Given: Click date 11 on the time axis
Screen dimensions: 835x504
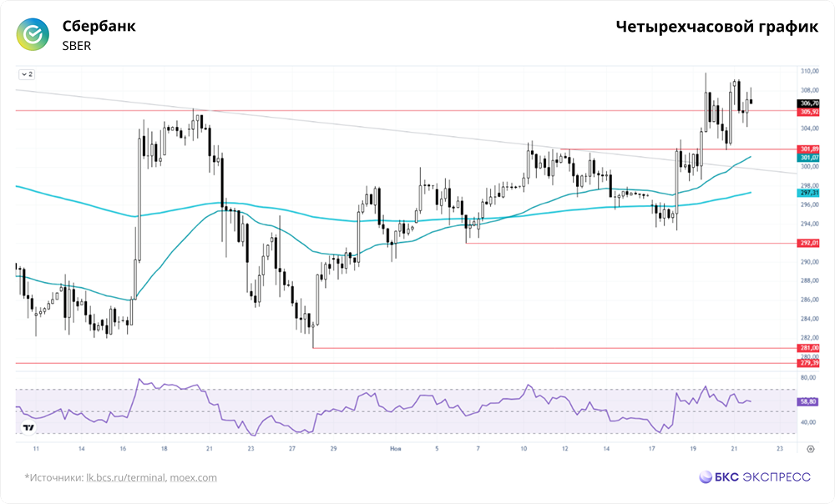Looking at the screenshot, I should (x=36, y=449).
